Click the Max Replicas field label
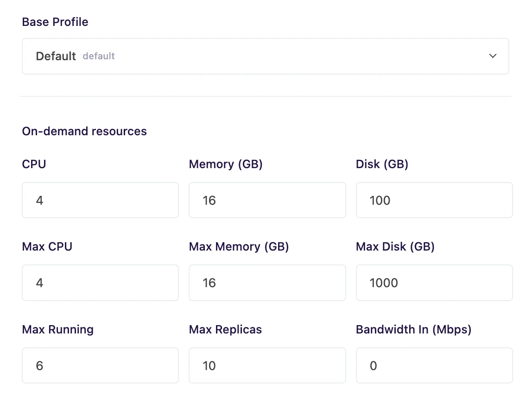The width and height of the screenshot is (532, 402). [x=225, y=329]
